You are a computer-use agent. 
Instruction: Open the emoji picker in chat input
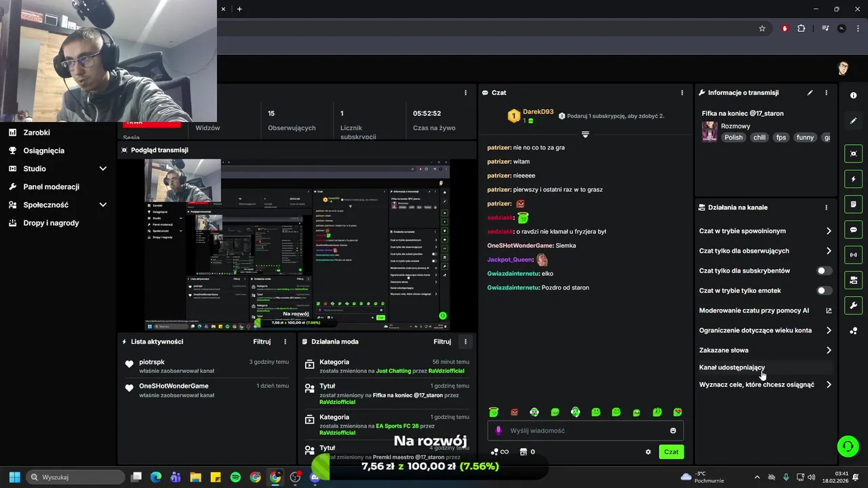pos(673,430)
